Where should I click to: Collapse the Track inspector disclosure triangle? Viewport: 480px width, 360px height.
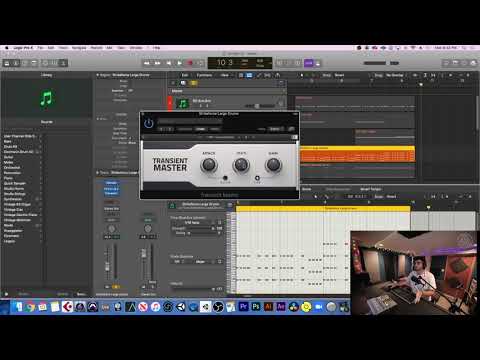(x=98, y=173)
